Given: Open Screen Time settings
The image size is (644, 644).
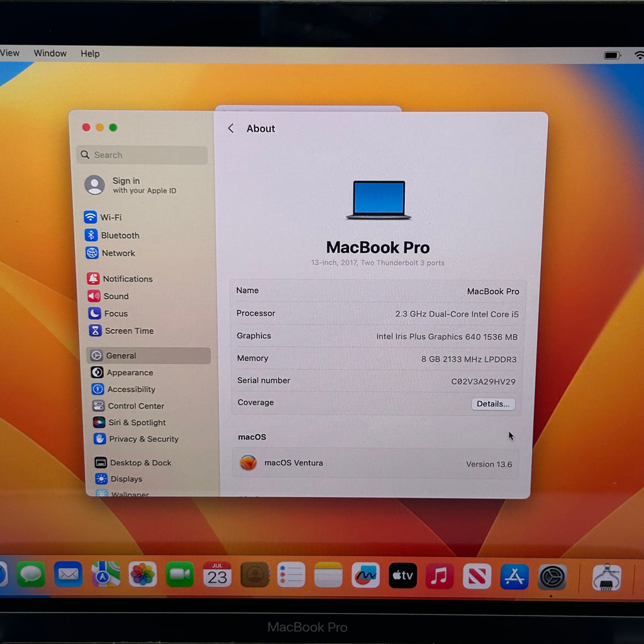Looking at the screenshot, I should tap(121, 331).
